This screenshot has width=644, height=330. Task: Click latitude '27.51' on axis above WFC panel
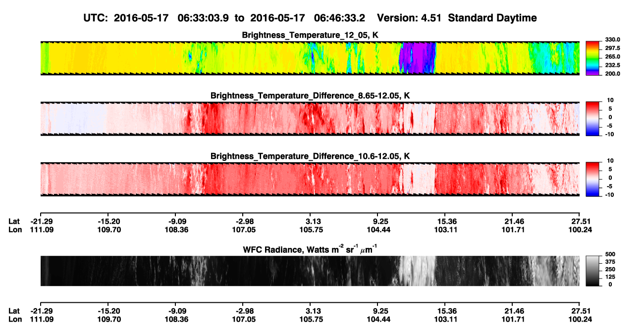pos(581,221)
